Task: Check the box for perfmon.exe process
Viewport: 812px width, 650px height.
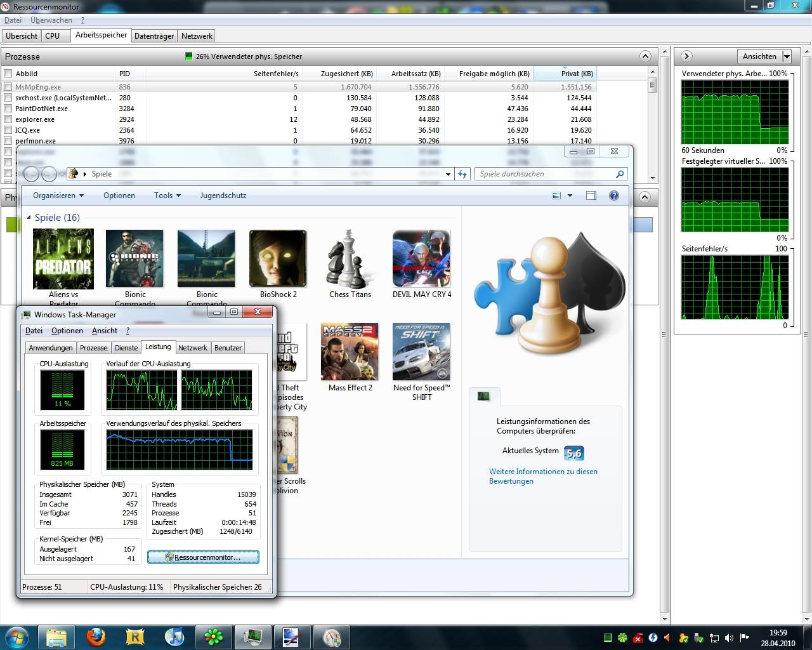Action: 8,141
